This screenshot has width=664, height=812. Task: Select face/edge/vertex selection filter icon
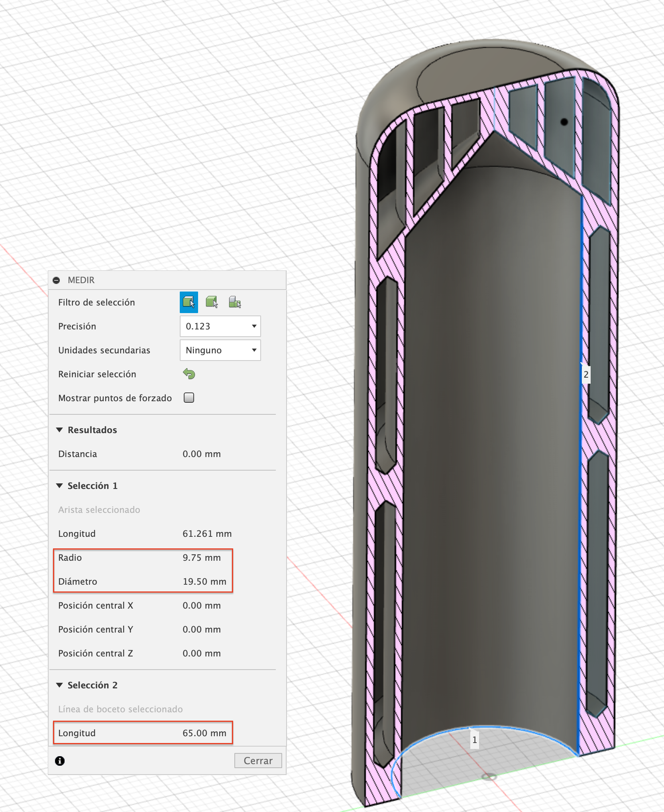tap(189, 302)
